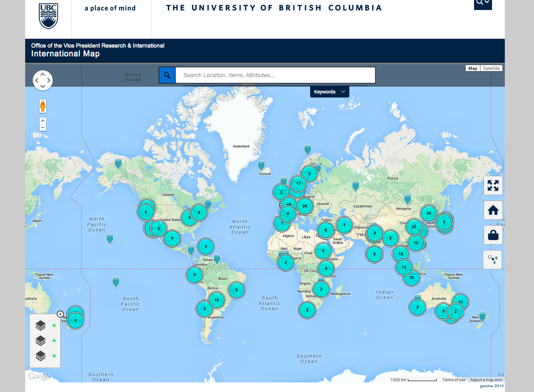
Task: Select the pin above Iceland
Action: [x=261, y=165]
